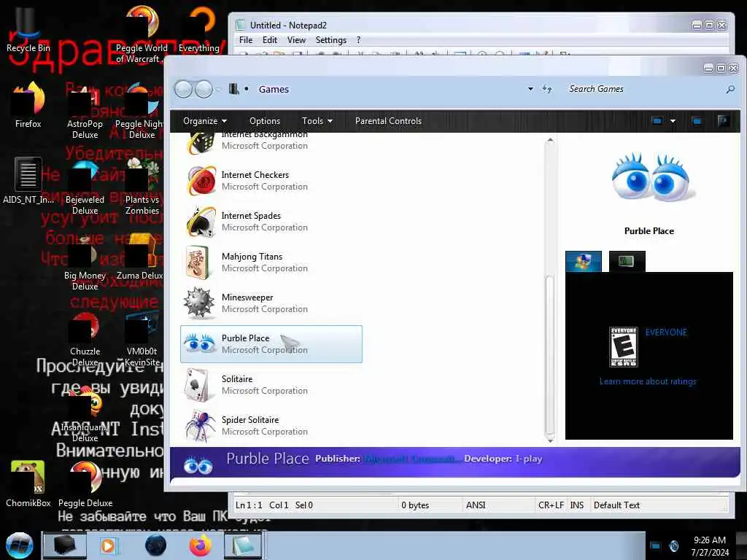Open ? help menu in Notepad2
This screenshot has width=747, height=560.
(358, 40)
